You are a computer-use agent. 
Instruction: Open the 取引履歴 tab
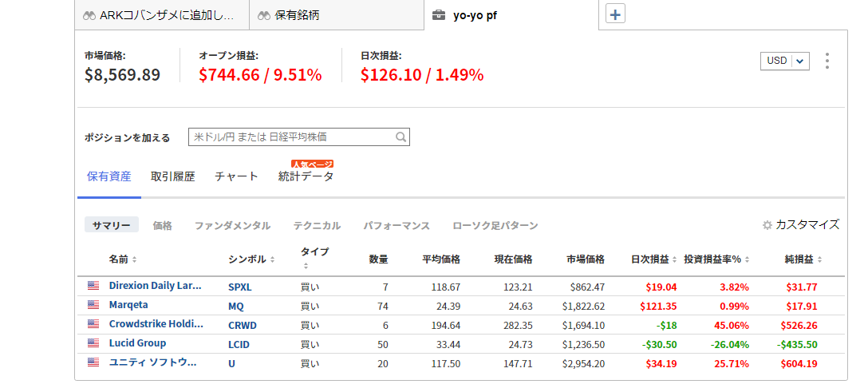pyautogui.click(x=172, y=176)
